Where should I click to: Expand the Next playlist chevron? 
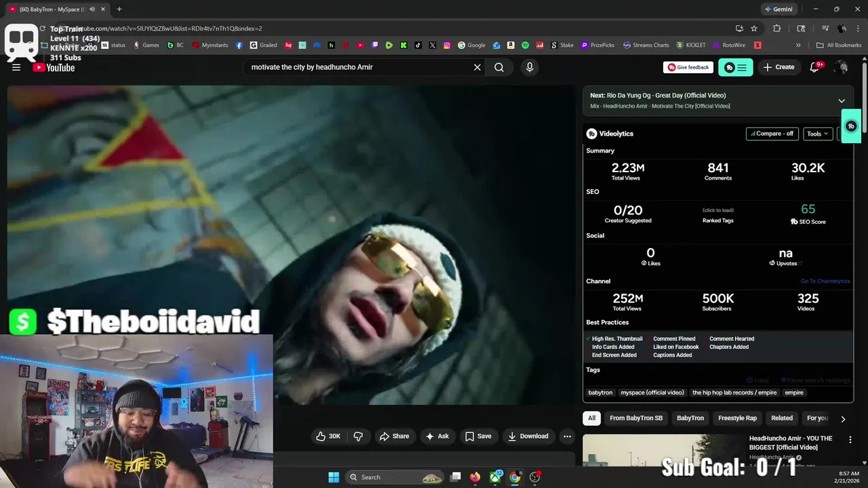[x=842, y=101]
